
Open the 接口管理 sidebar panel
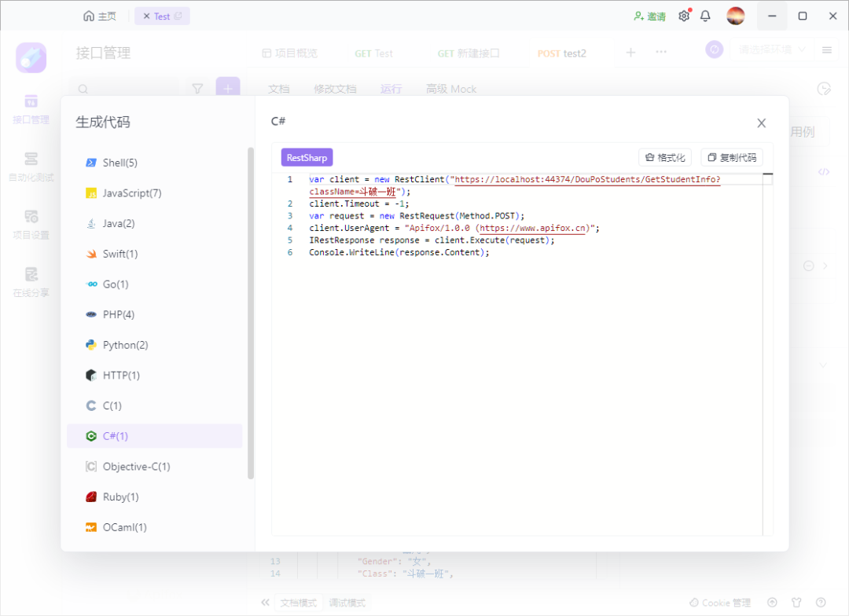[31, 110]
